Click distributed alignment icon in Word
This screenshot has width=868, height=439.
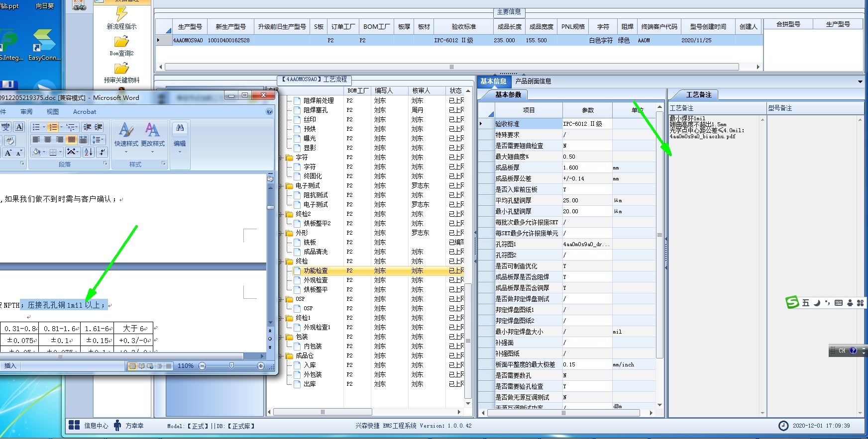click(x=83, y=140)
